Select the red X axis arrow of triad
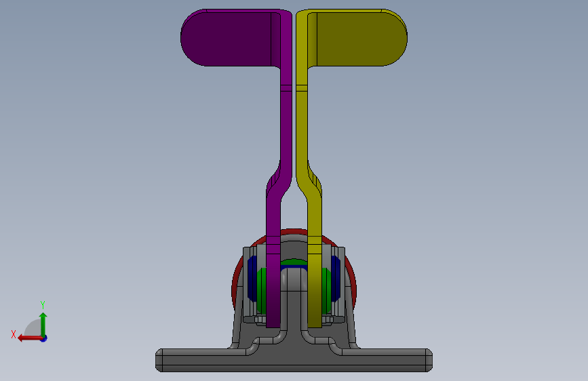Viewport: 588px width, 381px height. (30, 338)
